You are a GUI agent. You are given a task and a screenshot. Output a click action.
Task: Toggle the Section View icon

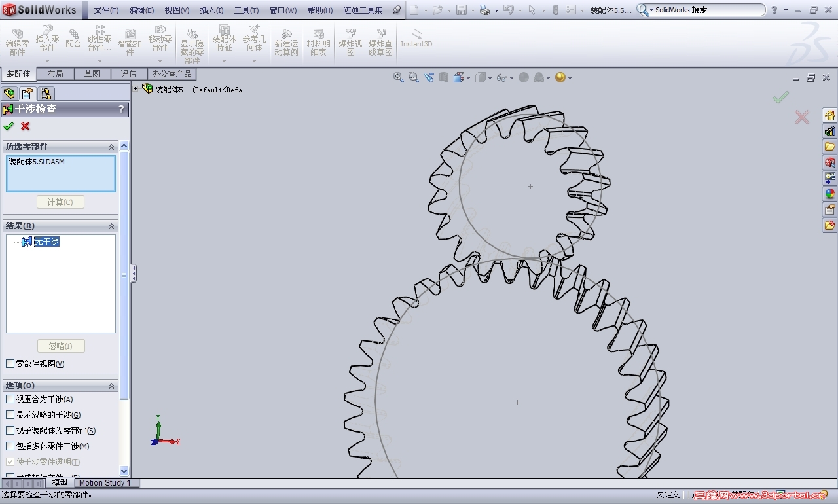click(x=444, y=77)
